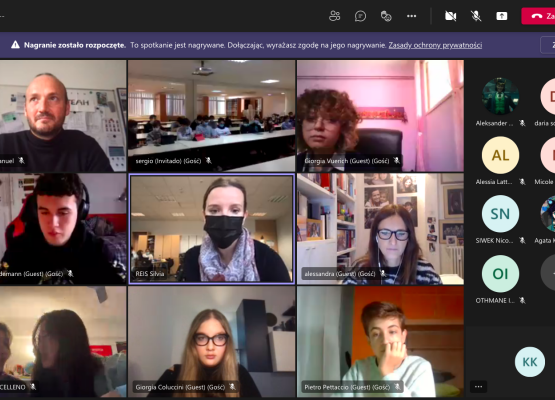Click the daria avatar circle
Viewport: 555px width, 400px height.
(548, 96)
